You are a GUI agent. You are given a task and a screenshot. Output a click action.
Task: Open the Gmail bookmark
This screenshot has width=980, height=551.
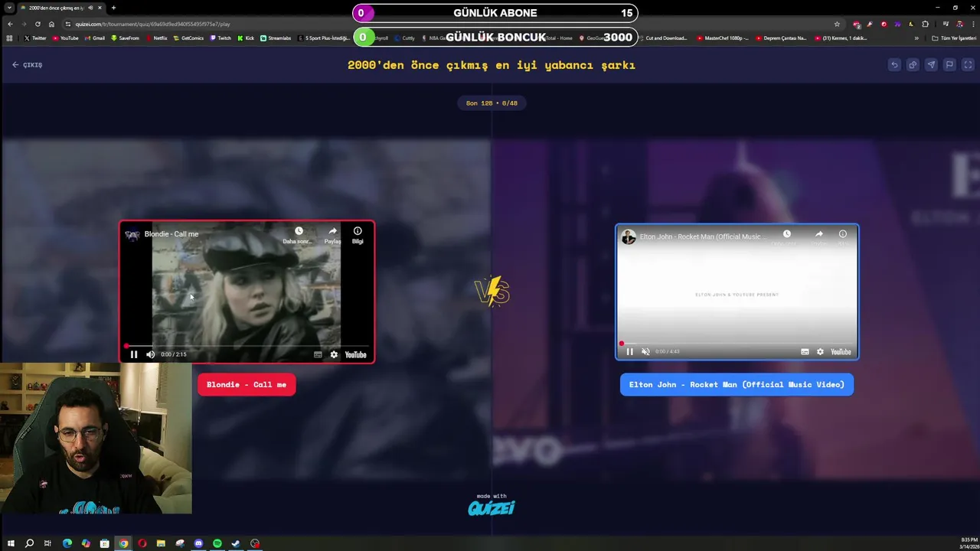point(95,38)
